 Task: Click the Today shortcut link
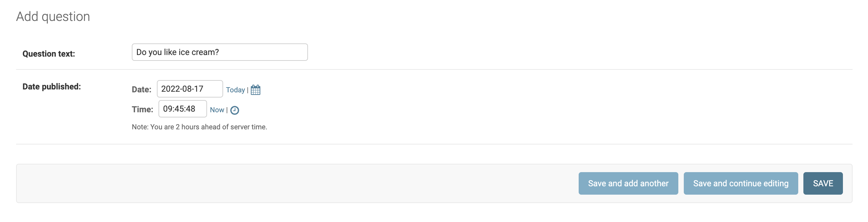(235, 90)
